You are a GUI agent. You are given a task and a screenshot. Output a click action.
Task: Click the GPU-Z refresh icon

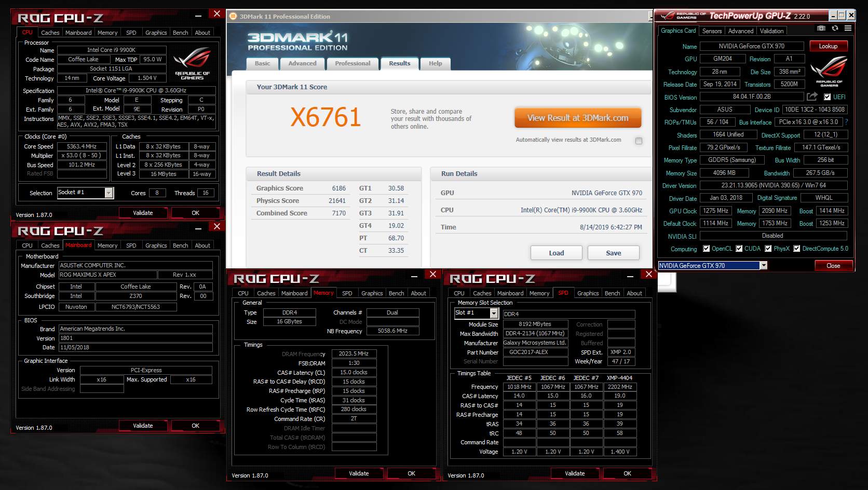pos(835,29)
